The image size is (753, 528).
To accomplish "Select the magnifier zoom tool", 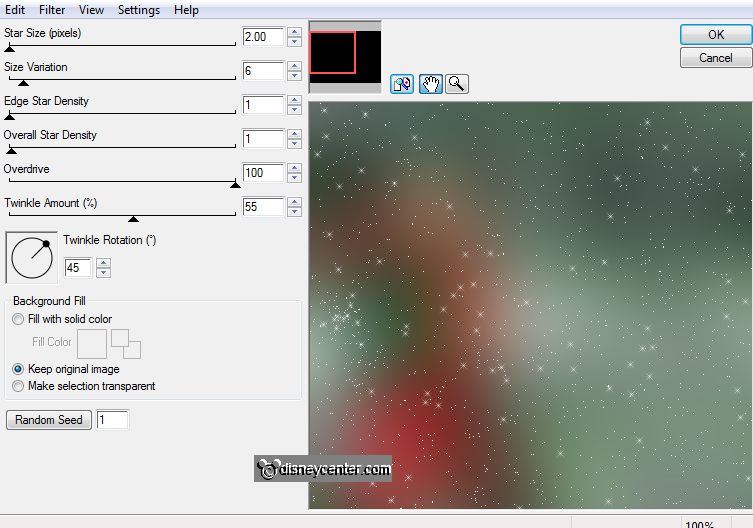I will pos(457,84).
